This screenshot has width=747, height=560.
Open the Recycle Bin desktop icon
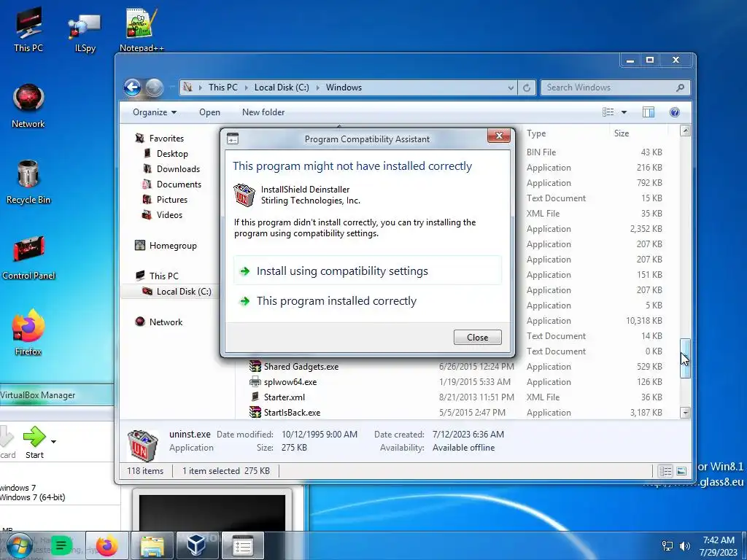[x=28, y=182]
